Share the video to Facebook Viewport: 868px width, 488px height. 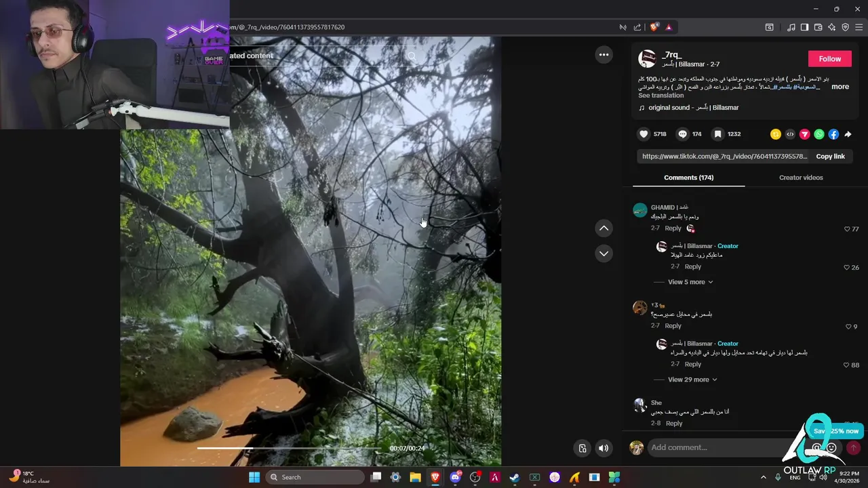coord(833,134)
